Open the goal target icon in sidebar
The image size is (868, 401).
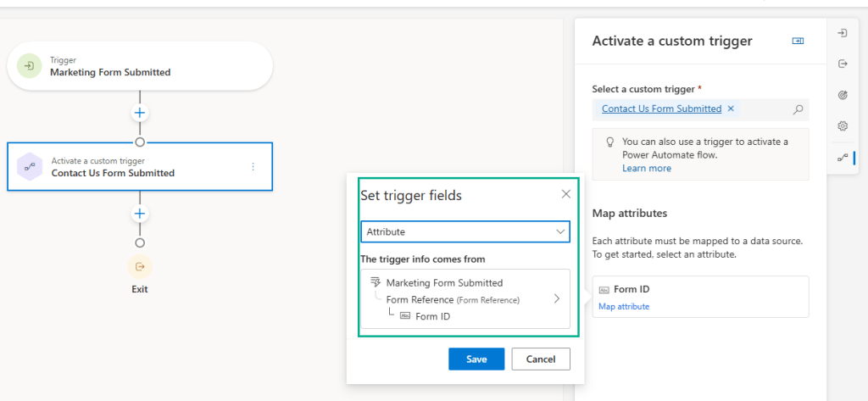[843, 95]
